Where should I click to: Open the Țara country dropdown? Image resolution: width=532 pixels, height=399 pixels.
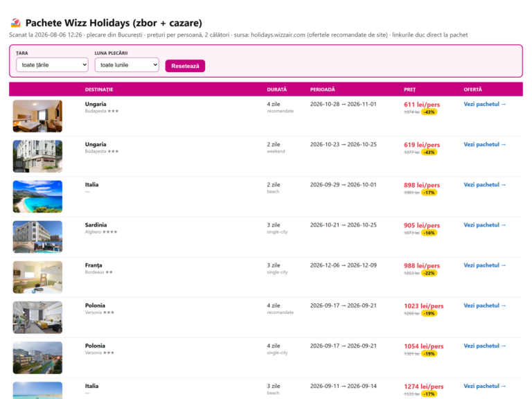52,65
